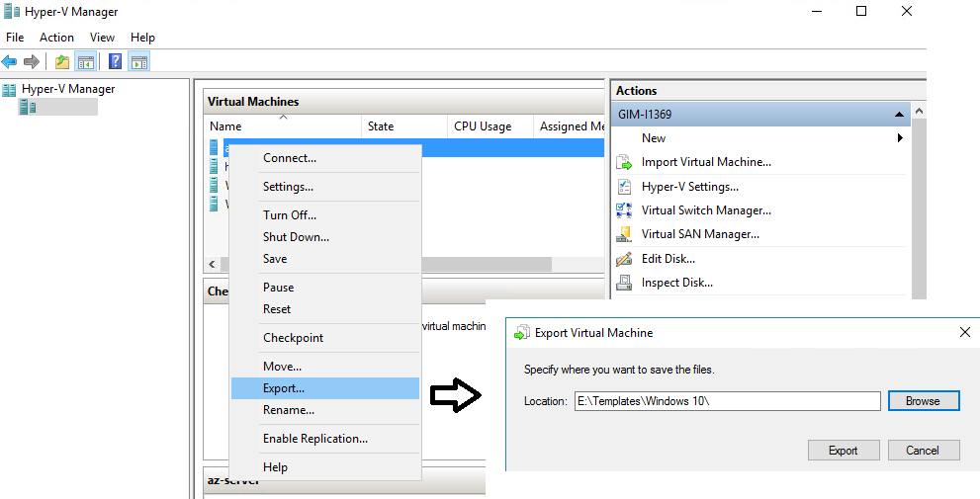
Task: Click the Location path input field
Action: (x=728, y=401)
